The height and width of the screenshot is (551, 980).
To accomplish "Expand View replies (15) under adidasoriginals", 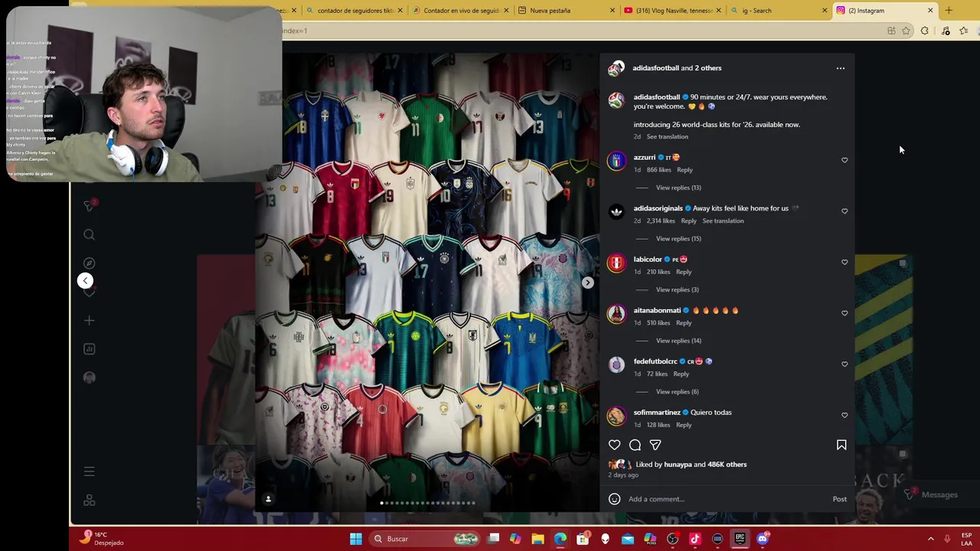I will [x=678, y=239].
